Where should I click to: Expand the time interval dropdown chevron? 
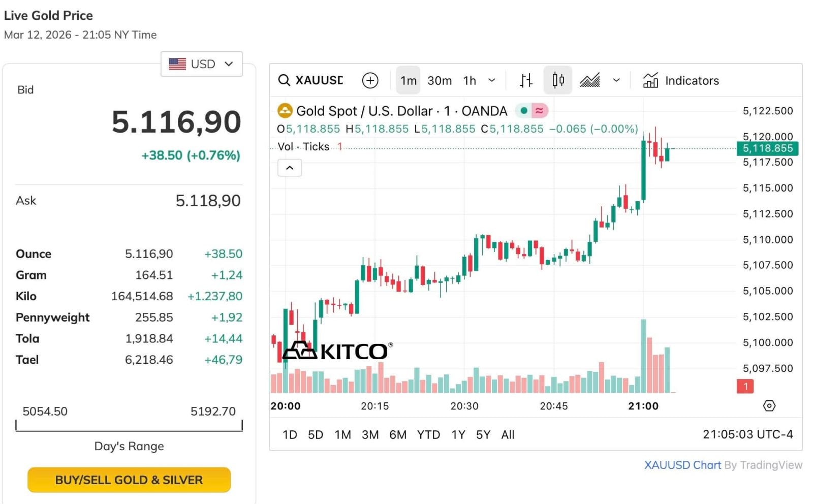pos(492,80)
